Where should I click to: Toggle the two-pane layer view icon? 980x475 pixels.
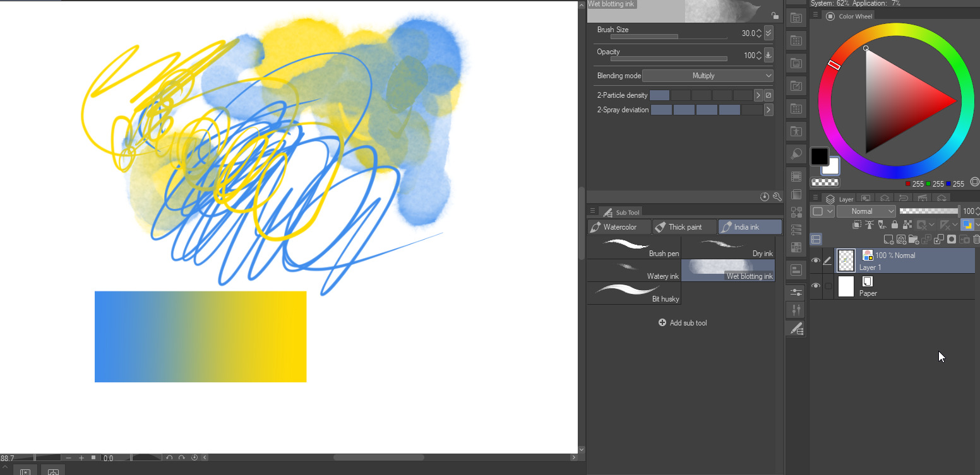tap(816, 240)
